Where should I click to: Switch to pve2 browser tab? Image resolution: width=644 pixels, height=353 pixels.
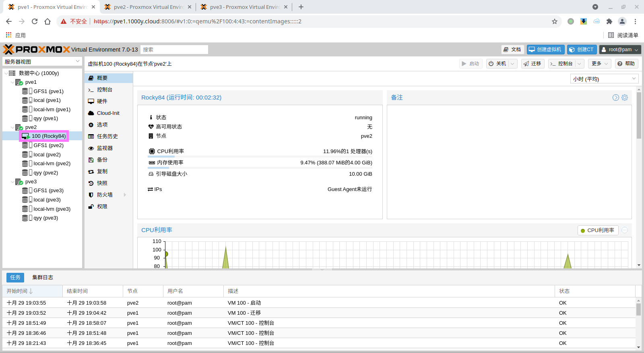click(147, 7)
